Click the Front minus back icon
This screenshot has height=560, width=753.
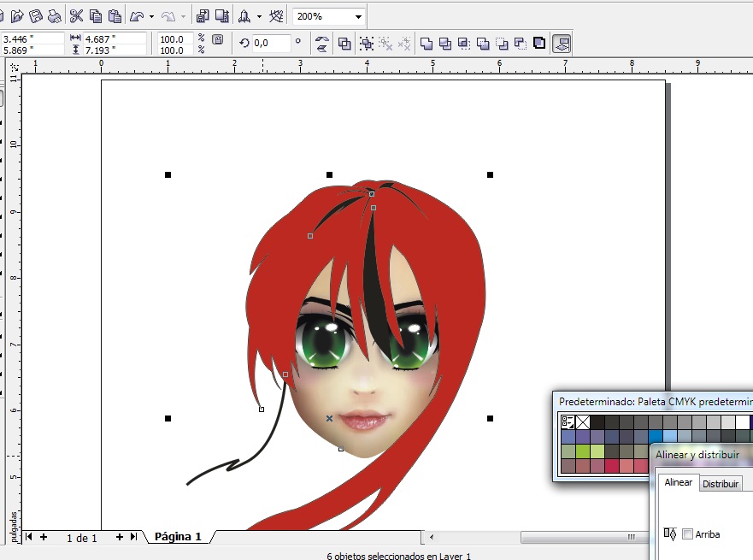(x=502, y=44)
